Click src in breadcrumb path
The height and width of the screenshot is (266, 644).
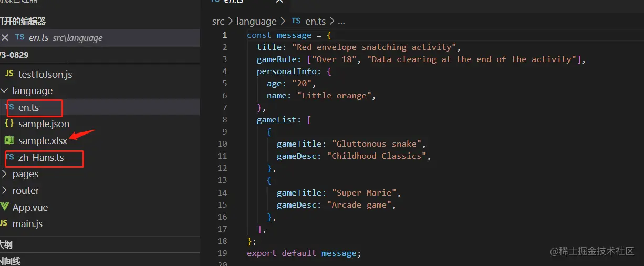point(218,22)
